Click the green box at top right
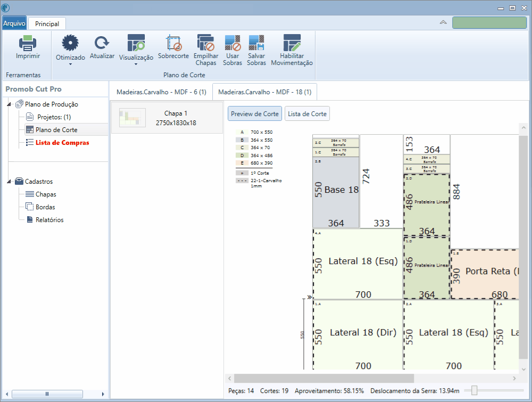Screen dimensions: 532x402 489,23
